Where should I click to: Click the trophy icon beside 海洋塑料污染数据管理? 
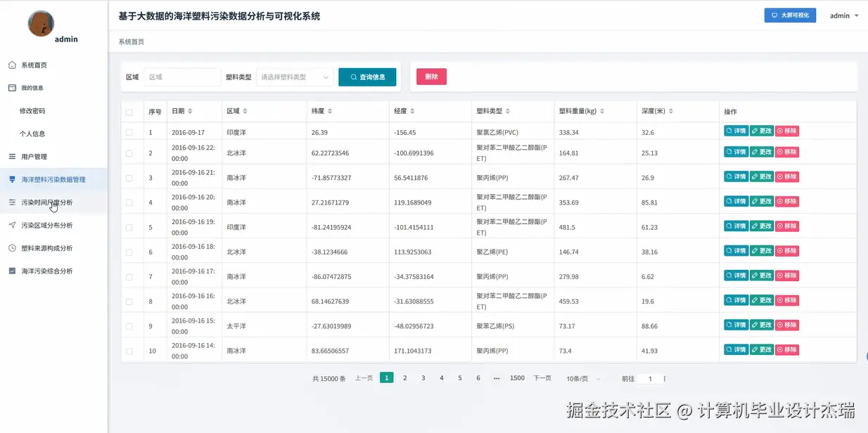pyautogui.click(x=12, y=179)
